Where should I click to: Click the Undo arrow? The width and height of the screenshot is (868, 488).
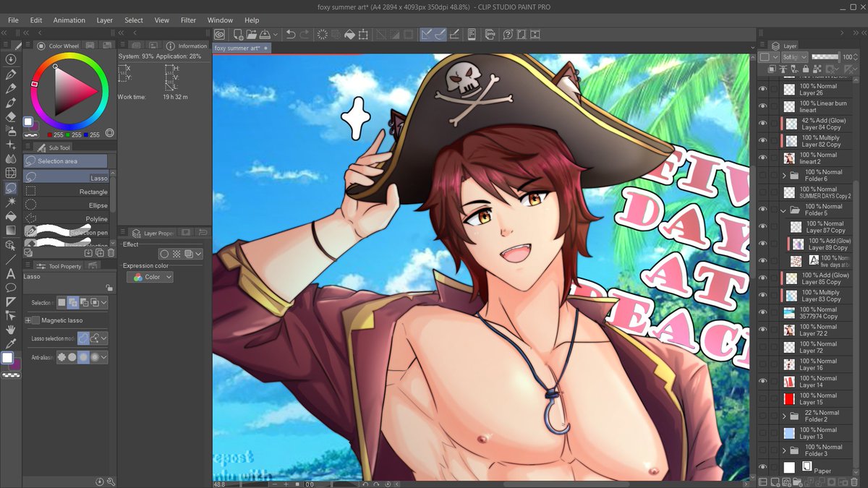point(291,34)
